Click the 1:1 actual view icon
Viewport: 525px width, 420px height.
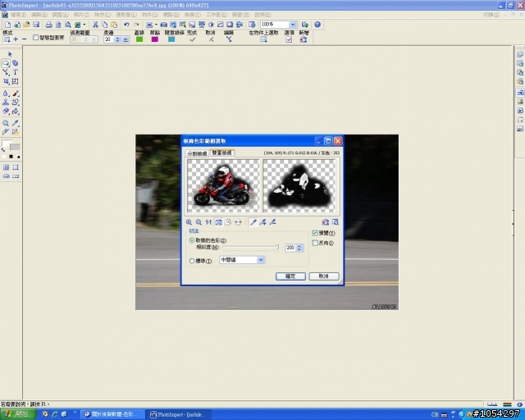[x=208, y=222]
